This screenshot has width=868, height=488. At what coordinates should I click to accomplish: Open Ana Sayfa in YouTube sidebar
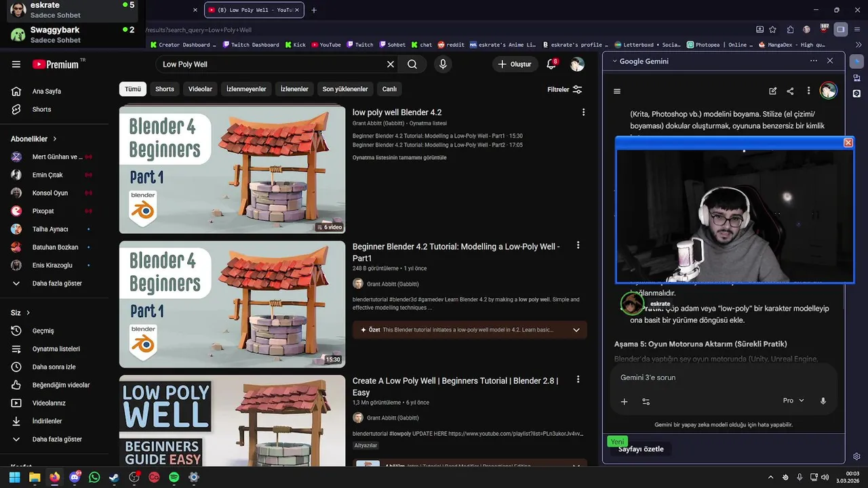[46, 91]
